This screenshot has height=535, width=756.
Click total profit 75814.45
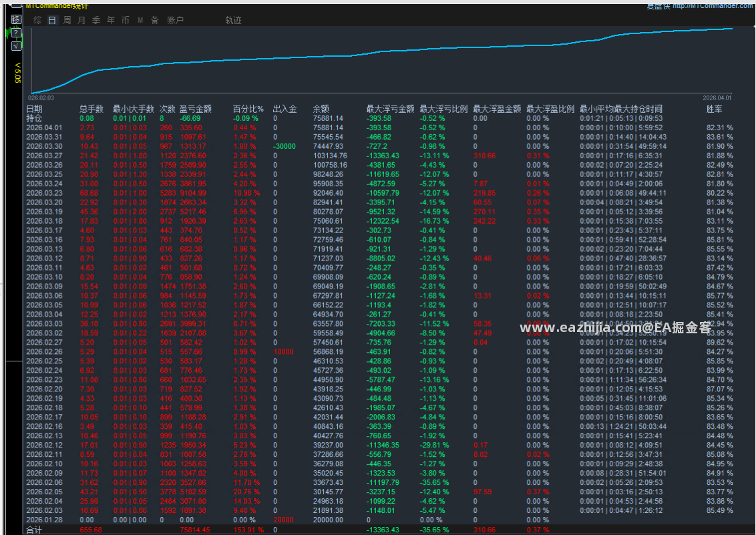click(195, 530)
